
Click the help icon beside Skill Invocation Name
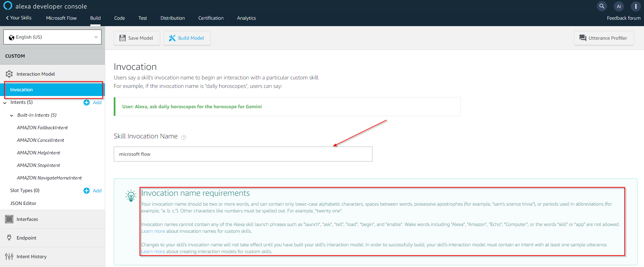click(184, 137)
